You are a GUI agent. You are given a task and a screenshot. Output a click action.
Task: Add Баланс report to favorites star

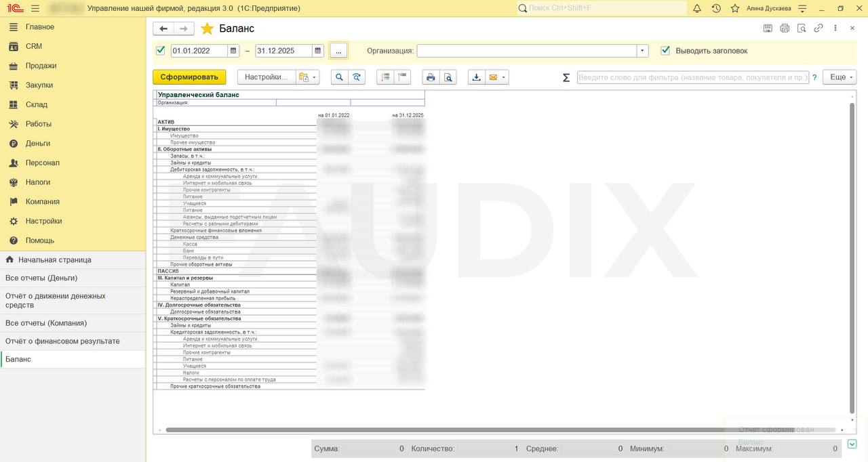pyautogui.click(x=207, y=28)
